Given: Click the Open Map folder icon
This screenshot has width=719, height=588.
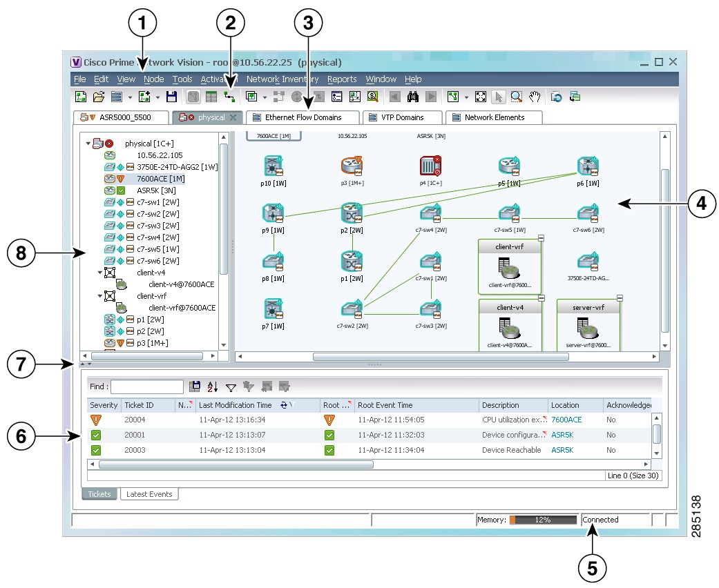Looking at the screenshot, I should coord(99,97).
